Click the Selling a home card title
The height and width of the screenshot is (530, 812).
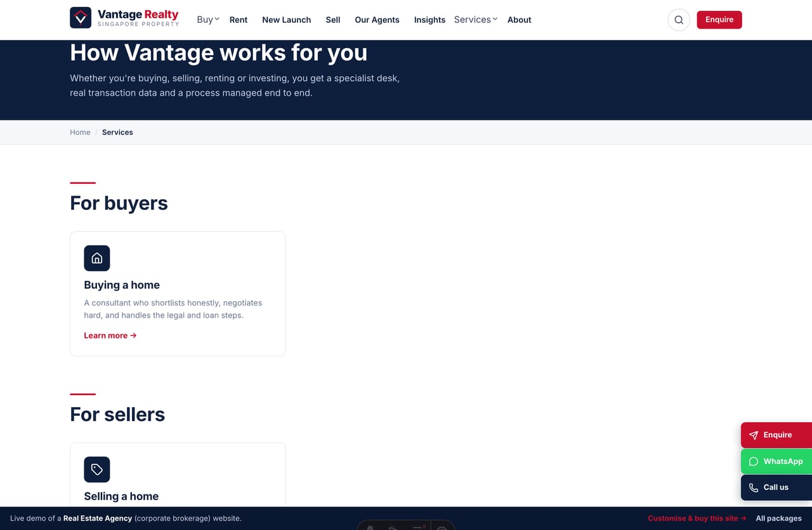pos(121,496)
